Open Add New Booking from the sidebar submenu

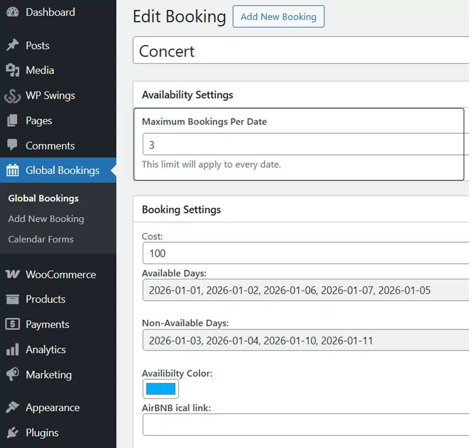[x=46, y=219]
